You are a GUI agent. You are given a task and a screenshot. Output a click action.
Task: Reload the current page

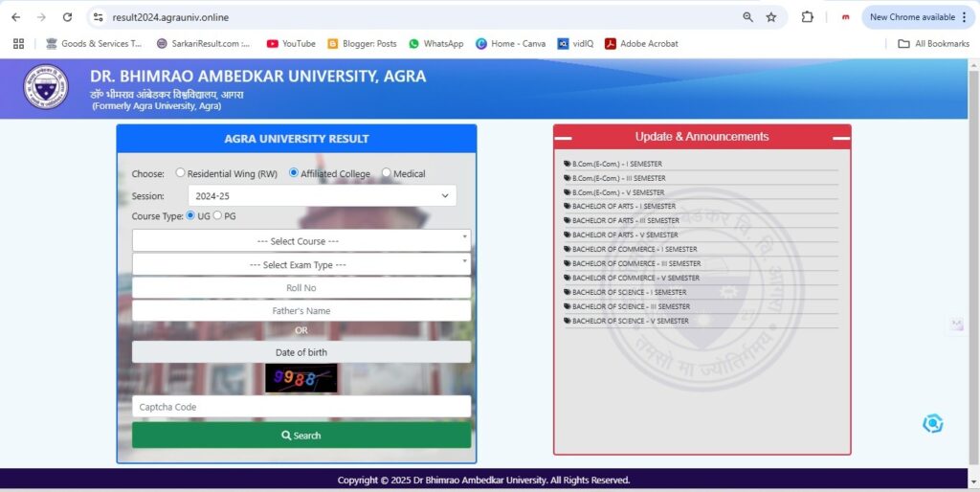68,17
